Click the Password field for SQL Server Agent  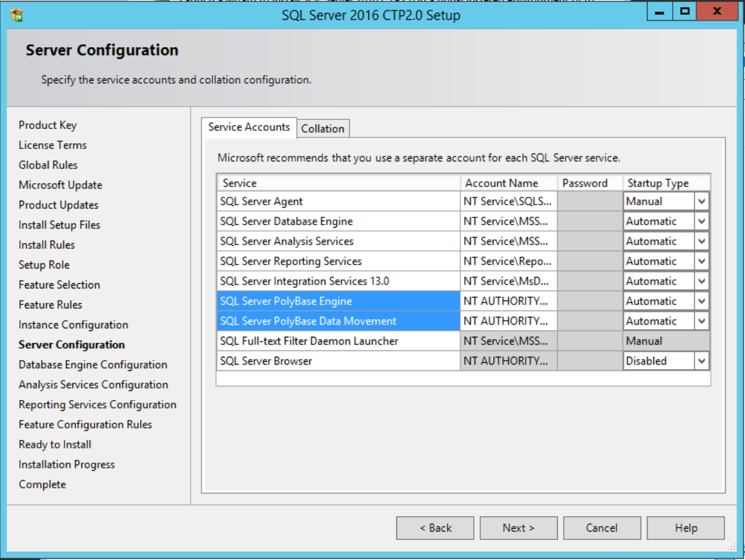click(x=590, y=201)
